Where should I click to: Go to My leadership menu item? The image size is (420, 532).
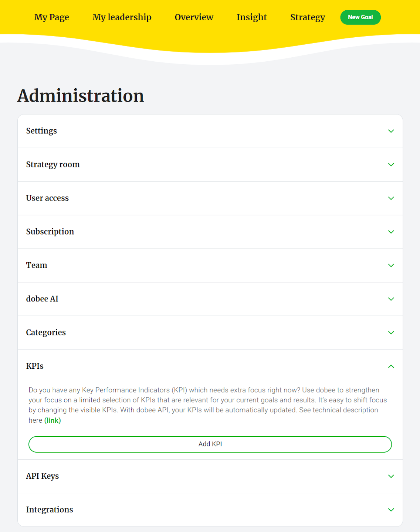coord(122,17)
